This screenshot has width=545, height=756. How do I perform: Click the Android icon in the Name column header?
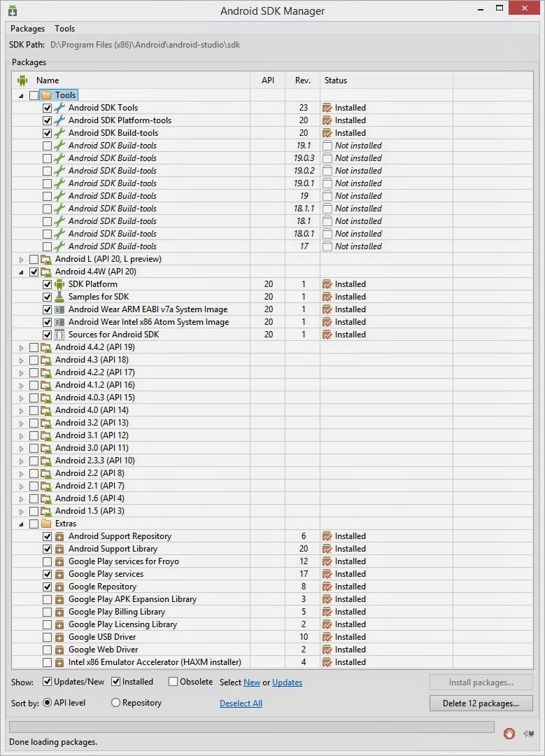pyautogui.click(x=22, y=80)
